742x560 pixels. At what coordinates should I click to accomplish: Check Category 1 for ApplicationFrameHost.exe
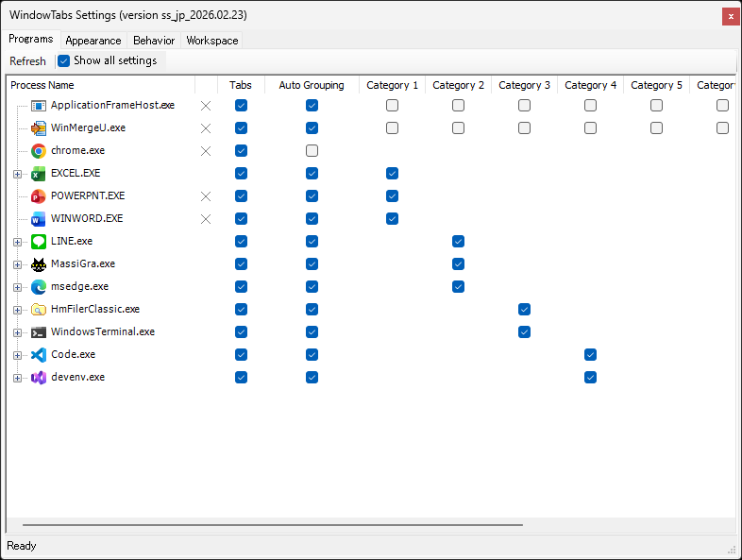tap(392, 105)
